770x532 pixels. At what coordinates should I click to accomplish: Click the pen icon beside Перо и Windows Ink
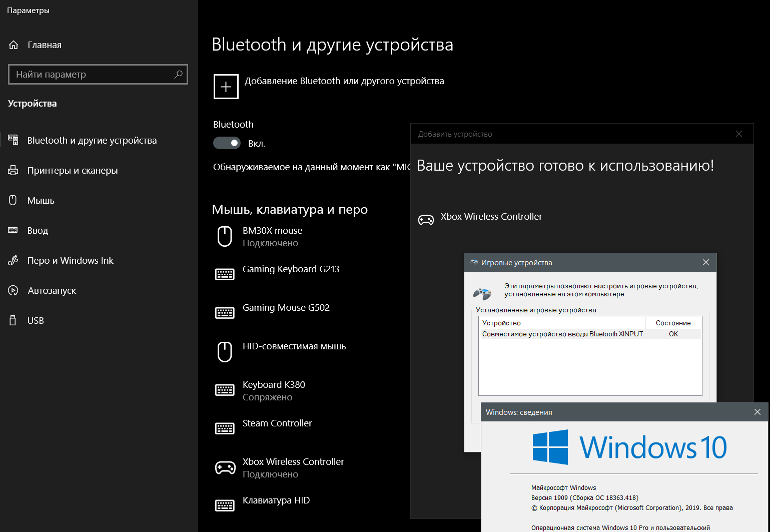point(14,260)
